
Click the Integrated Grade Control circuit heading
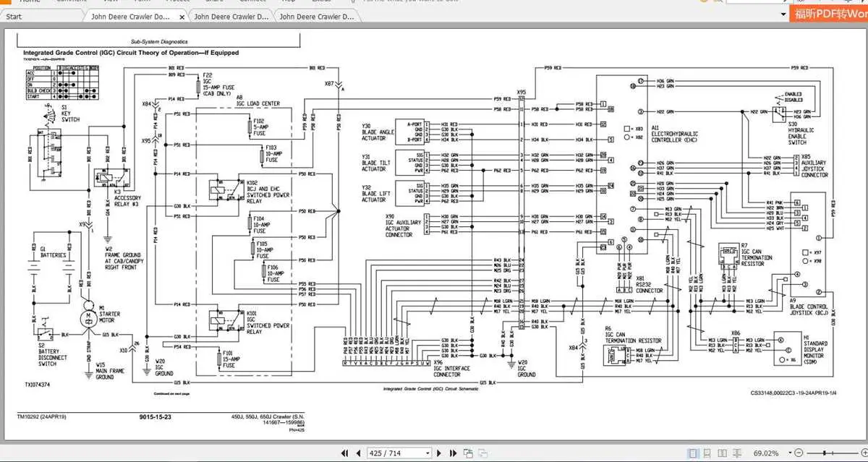pyautogui.click(x=132, y=53)
